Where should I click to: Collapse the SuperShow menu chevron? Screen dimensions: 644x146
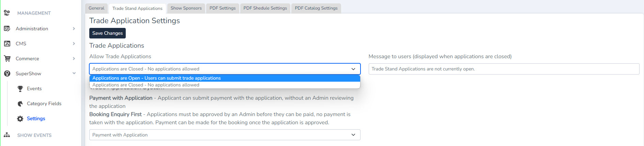[74, 74]
